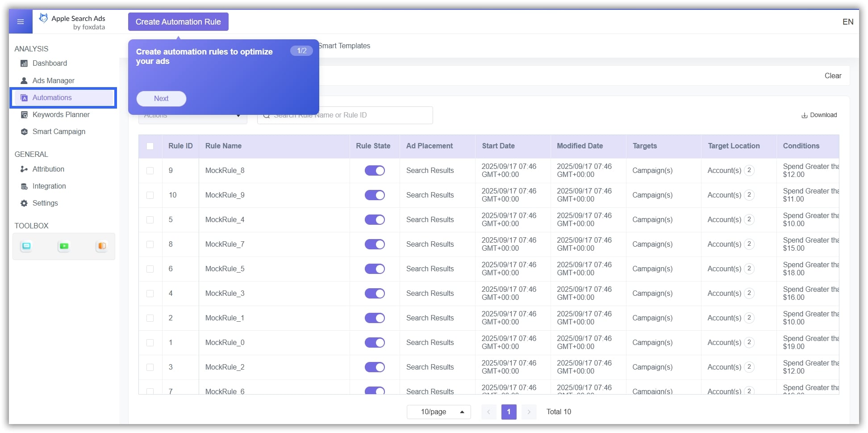Click the Download icon

(804, 115)
